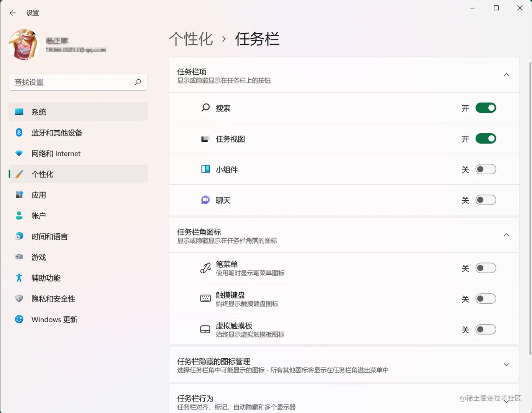This screenshot has width=532, height=413.
Task: Maximize the 设置 window
Action: pos(496,8)
